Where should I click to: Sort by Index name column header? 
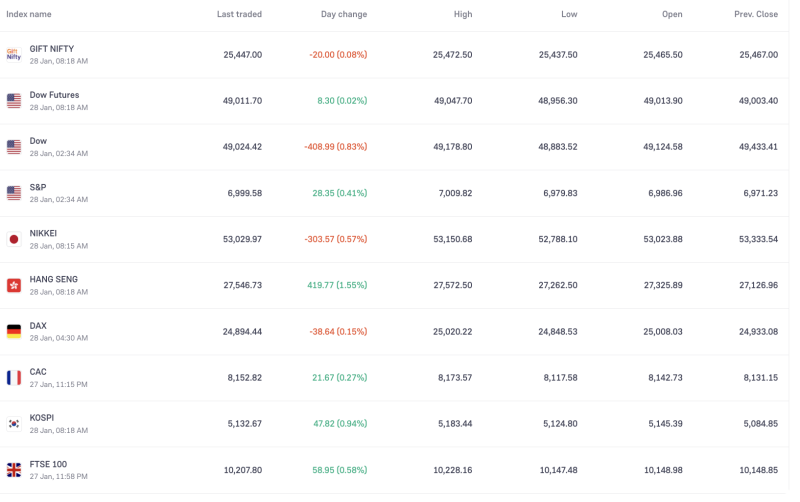(29, 14)
